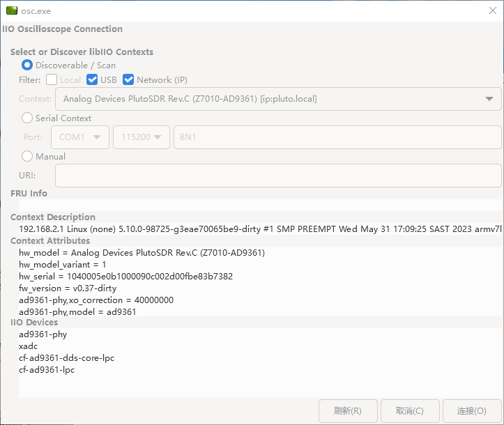Click the context description line starting 192.168.2.1
504x425 pixels.
[260, 229]
